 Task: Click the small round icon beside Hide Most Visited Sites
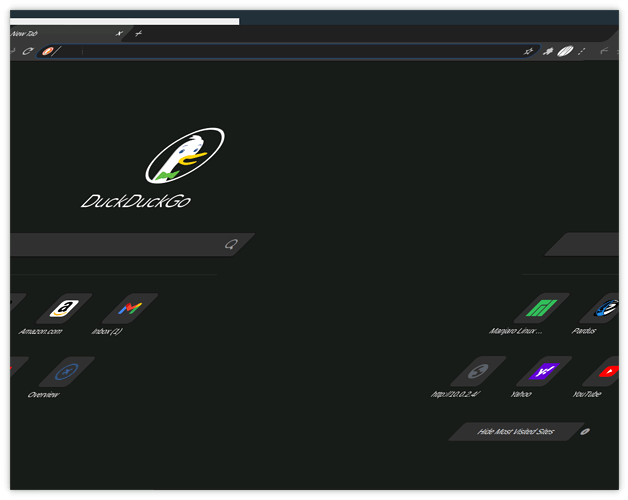[585, 431]
